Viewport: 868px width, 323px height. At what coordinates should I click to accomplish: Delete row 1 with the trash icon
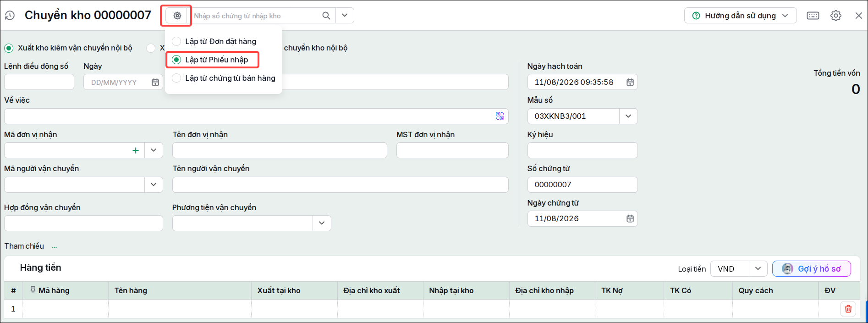click(x=848, y=309)
